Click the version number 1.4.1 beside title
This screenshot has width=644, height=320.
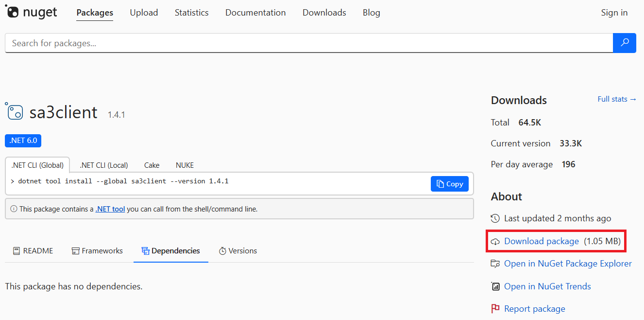point(117,115)
